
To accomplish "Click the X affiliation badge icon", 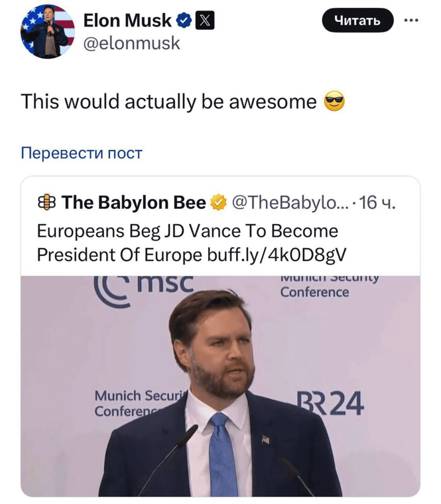I will [x=205, y=20].
